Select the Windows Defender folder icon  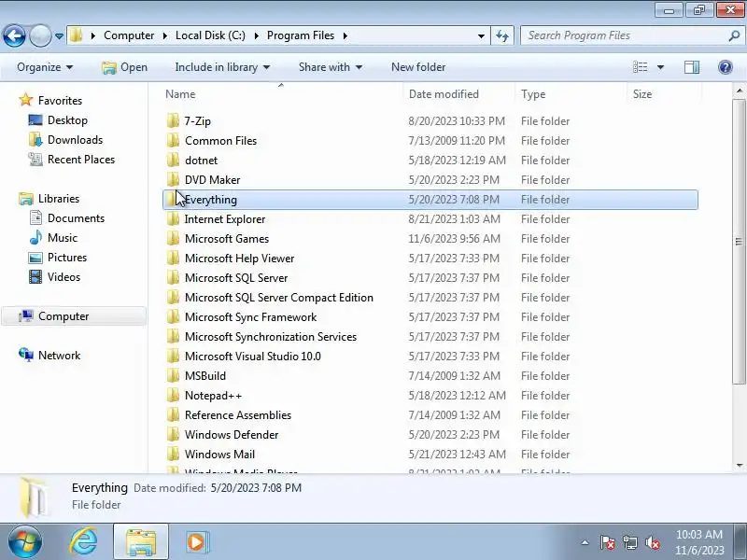(x=173, y=434)
